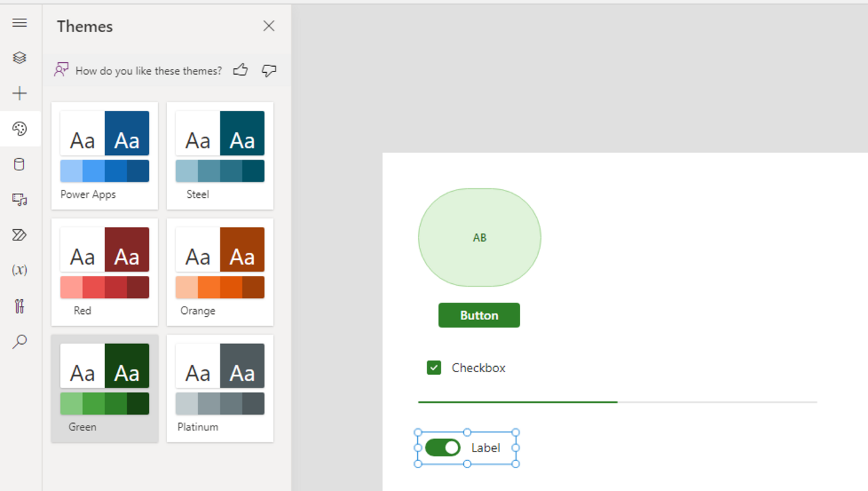Apply the Orange theme

click(x=220, y=272)
